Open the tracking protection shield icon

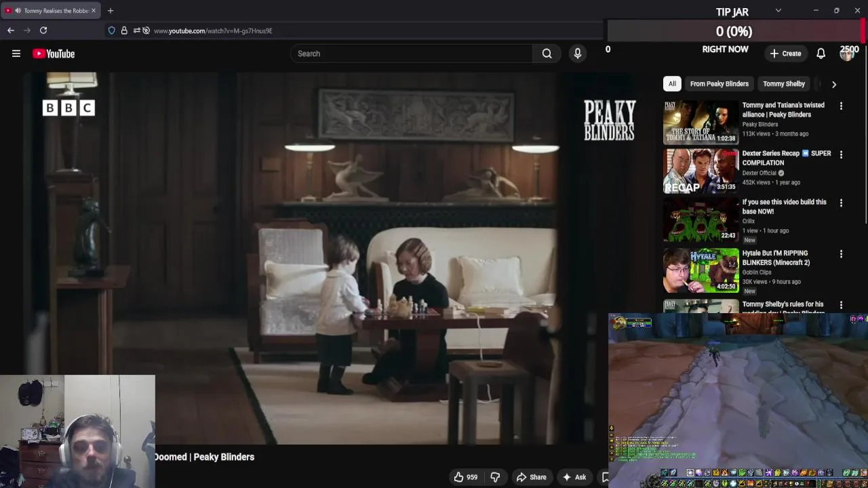pyautogui.click(x=112, y=30)
